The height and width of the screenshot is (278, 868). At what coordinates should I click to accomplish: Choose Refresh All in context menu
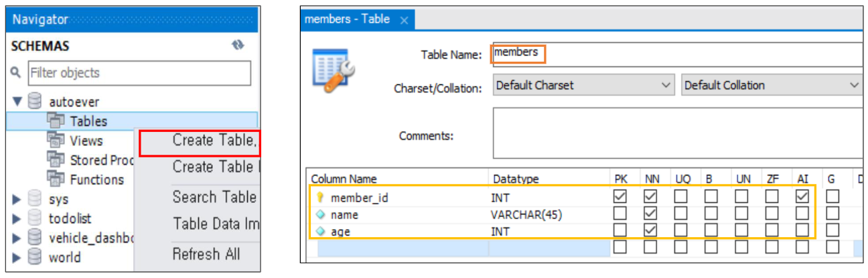pos(206,255)
